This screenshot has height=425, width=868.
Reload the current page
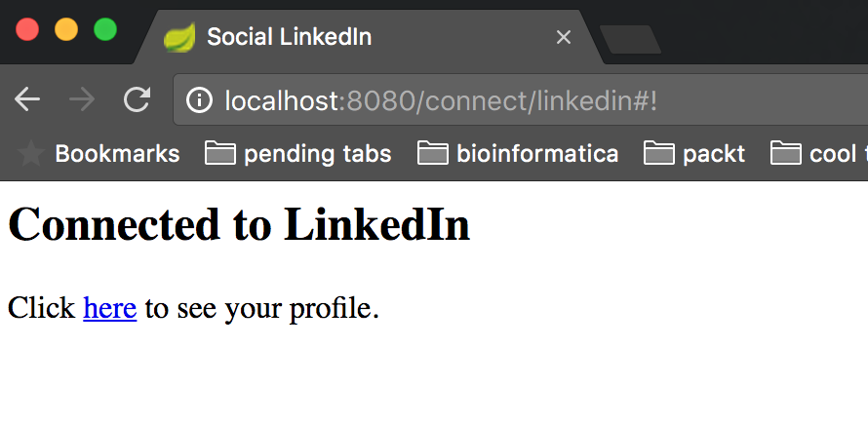(x=137, y=99)
